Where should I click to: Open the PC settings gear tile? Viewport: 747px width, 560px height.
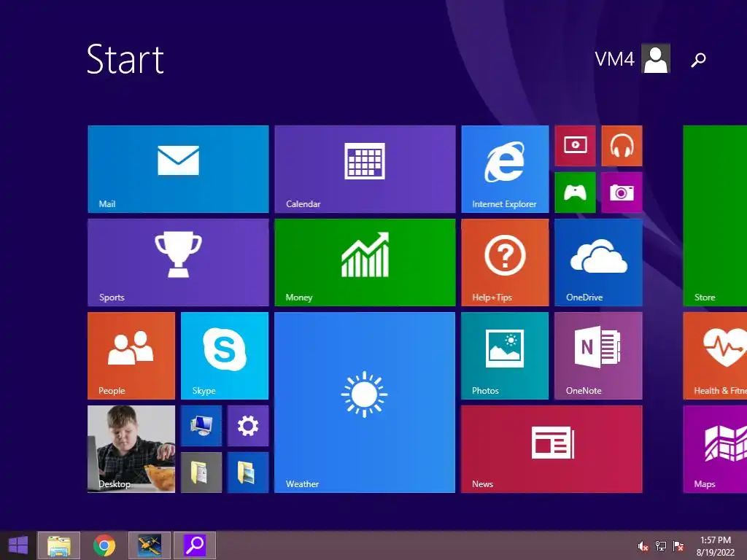[x=248, y=426]
